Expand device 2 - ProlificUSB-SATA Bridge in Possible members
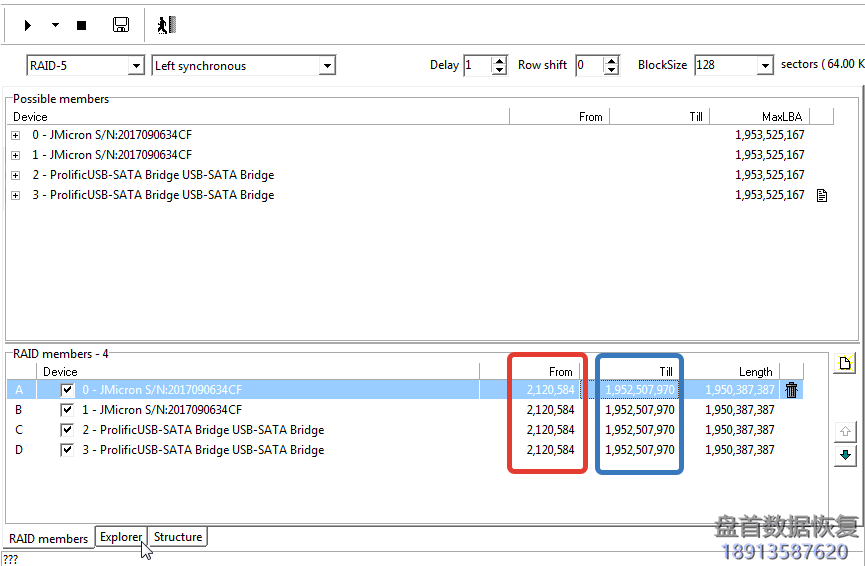Image resolution: width=865 pixels, height=566 pixels. [15, 175]
